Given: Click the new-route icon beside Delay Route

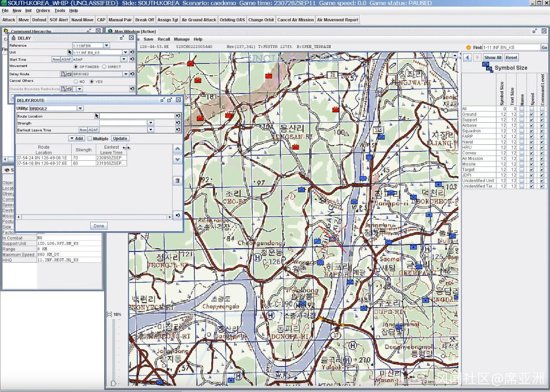Looking at the screenshot, I should [63, 74].
